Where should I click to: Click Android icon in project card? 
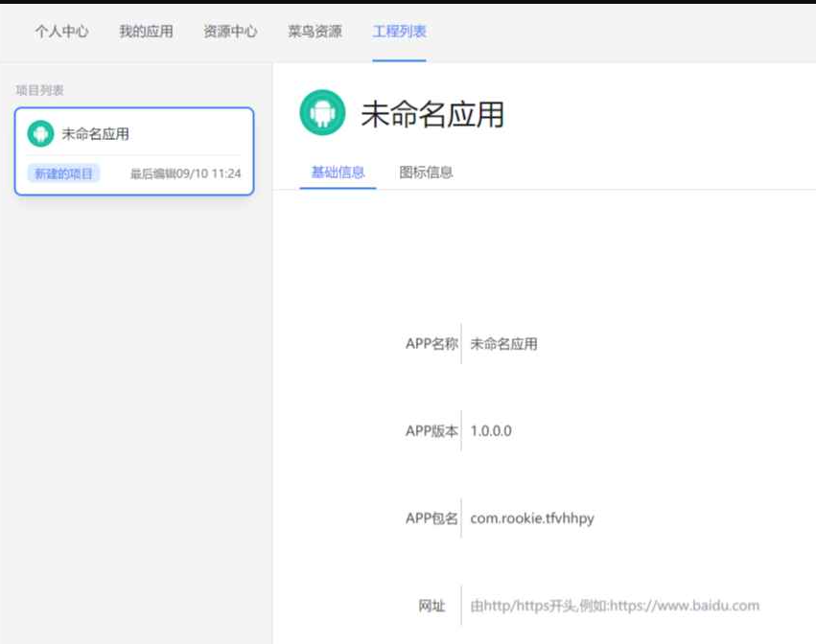(40, 134)
